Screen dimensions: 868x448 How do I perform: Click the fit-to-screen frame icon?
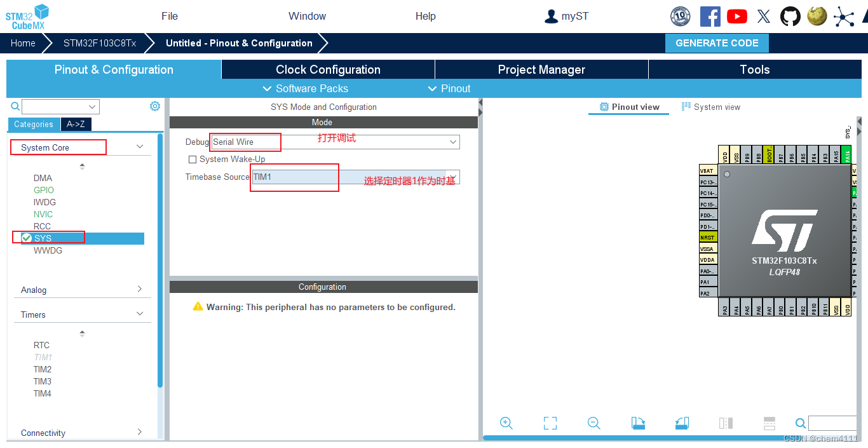[550, 423]
